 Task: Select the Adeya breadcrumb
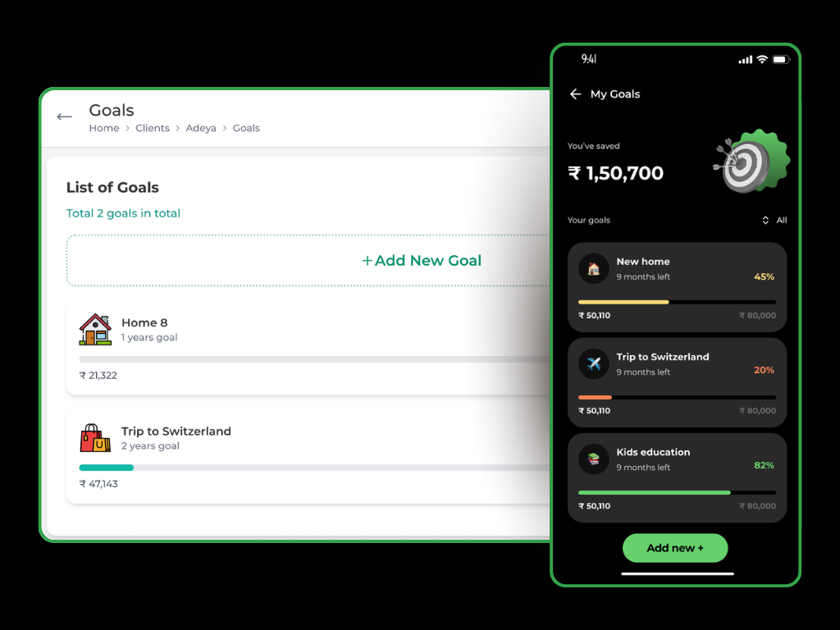pos(201,128)
